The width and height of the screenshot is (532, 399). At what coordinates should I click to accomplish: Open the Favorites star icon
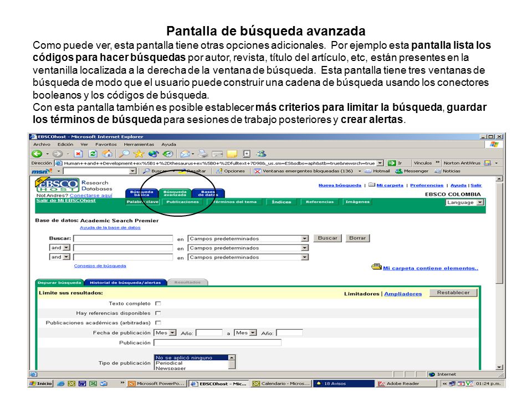[x=139, y=154]
